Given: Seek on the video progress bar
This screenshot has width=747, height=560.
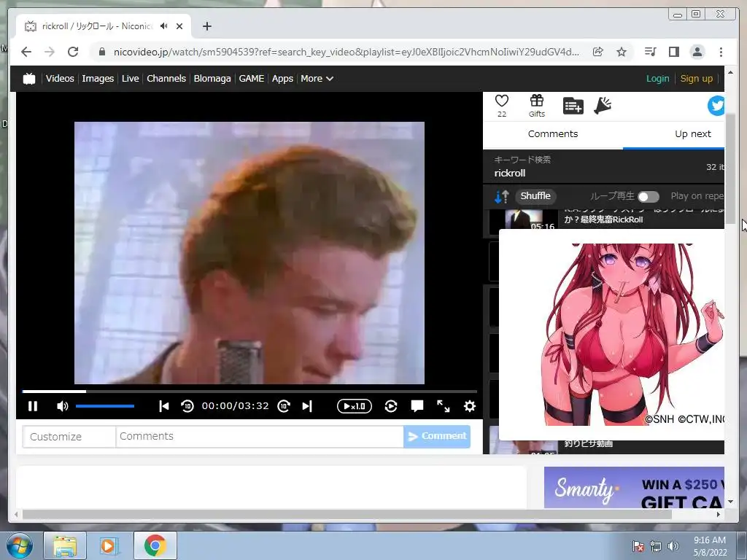Looking at the screenshot, I should [249, 392].
